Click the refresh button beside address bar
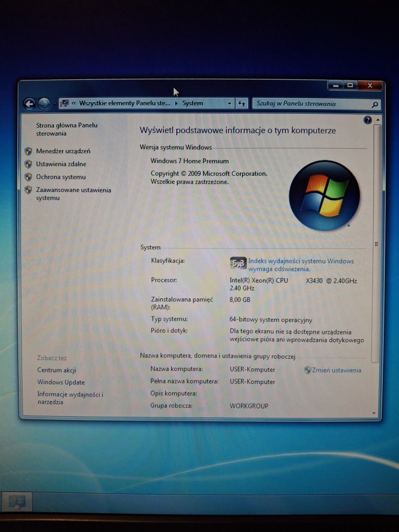 point(241,103)
